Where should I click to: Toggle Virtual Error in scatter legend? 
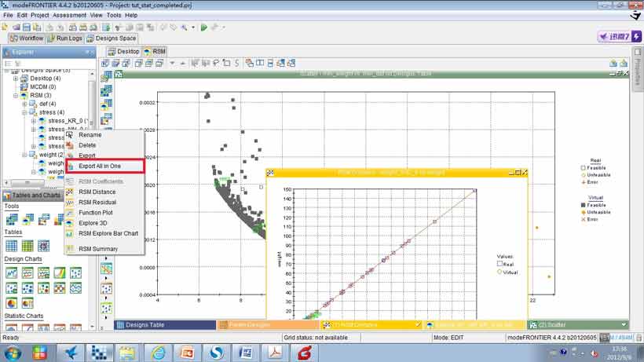pyautogui.click(x=584, y=219)
